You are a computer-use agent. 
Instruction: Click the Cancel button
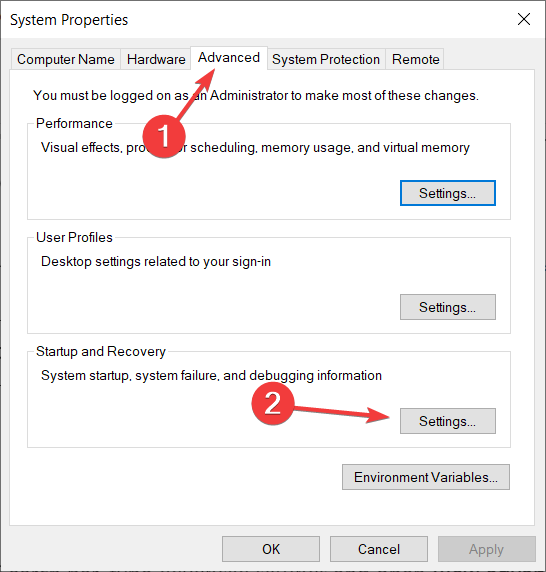click(x=379, y=549)
